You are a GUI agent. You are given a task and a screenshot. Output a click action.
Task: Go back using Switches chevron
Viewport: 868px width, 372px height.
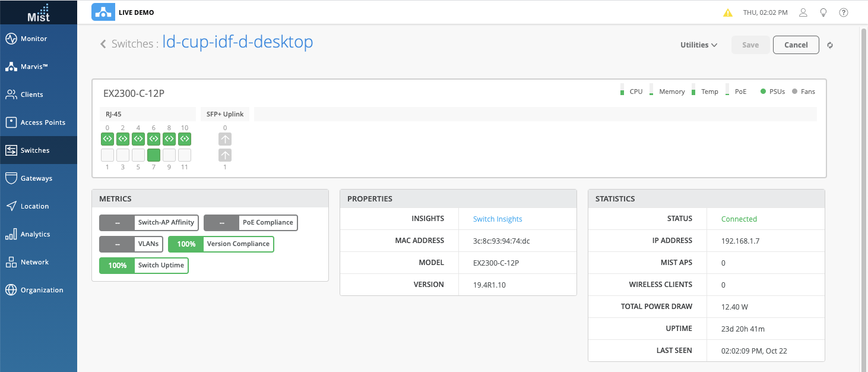(x=103, y=44)
